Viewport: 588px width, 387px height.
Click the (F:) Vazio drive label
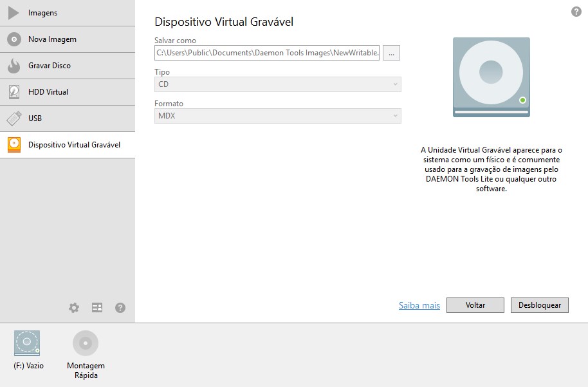[x=28, y=366]
